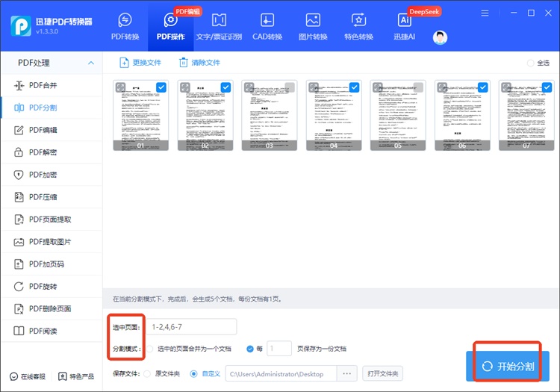Open the CAD转换 tab

tap(267, 26)
